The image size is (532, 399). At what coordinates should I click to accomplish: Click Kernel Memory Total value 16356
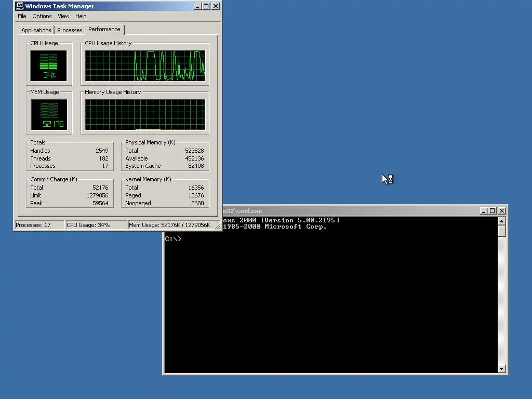pos(196,188)
